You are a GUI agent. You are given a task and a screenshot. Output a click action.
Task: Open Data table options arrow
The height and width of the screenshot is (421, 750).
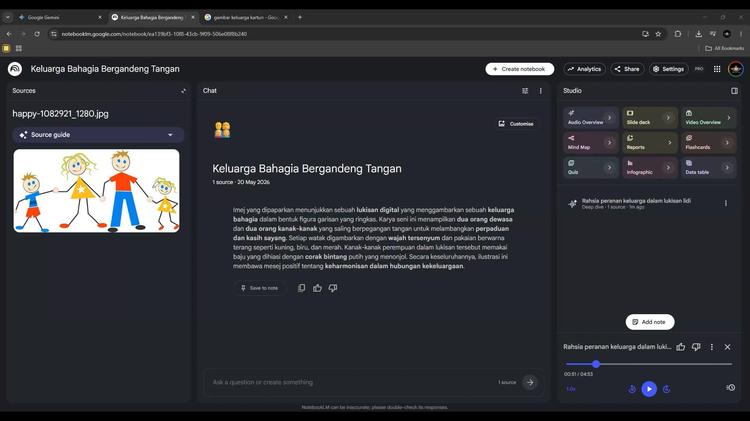(x=727, y=167)
